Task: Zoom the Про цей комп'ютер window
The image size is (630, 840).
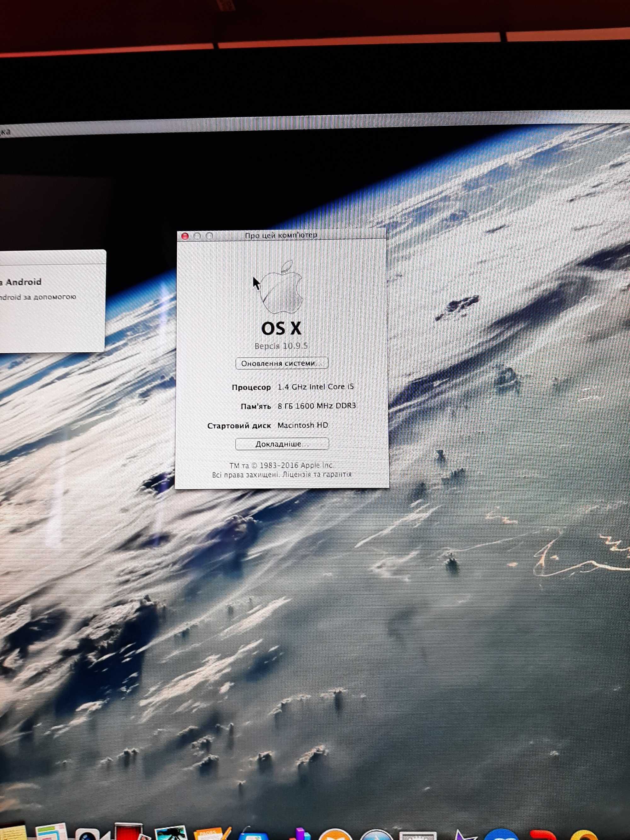Action: pyautogui.click(x=209, y=236)
